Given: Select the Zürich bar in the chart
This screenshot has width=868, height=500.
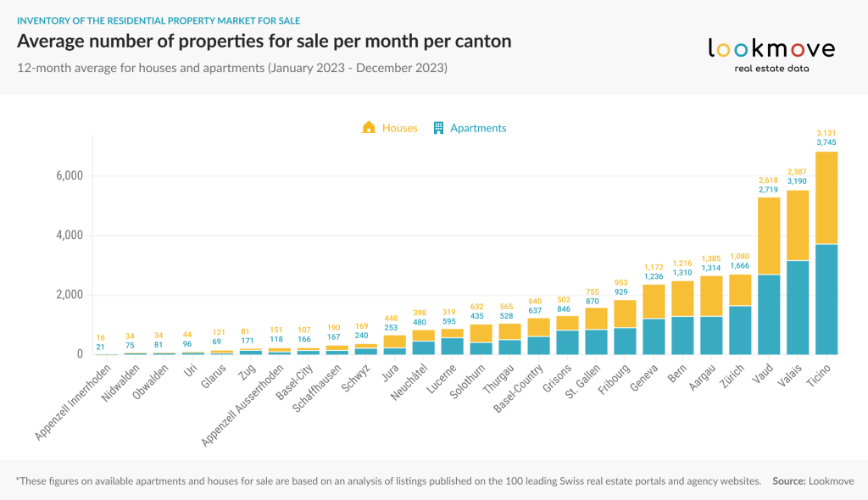Looking at the screenshot, I should coord(740,314).
